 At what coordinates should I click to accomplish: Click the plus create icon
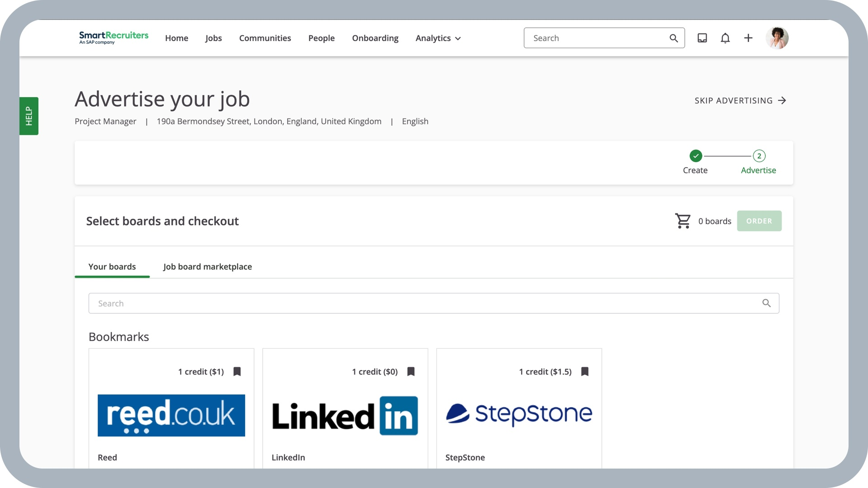click(748, 38)
